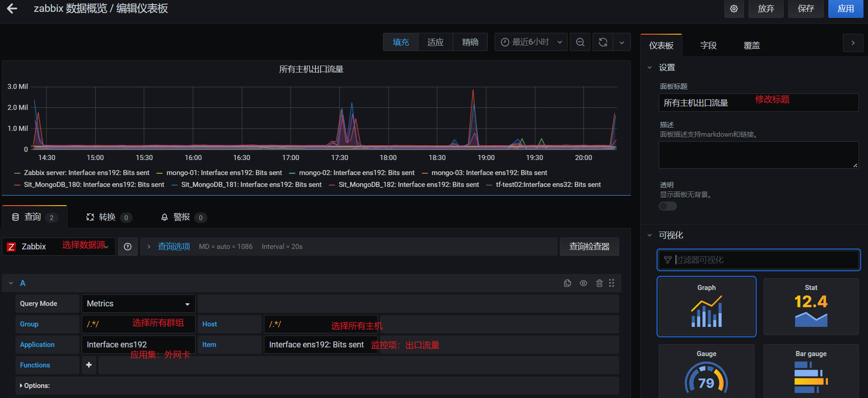Open dashboard settings gear icon

(734, 9)
